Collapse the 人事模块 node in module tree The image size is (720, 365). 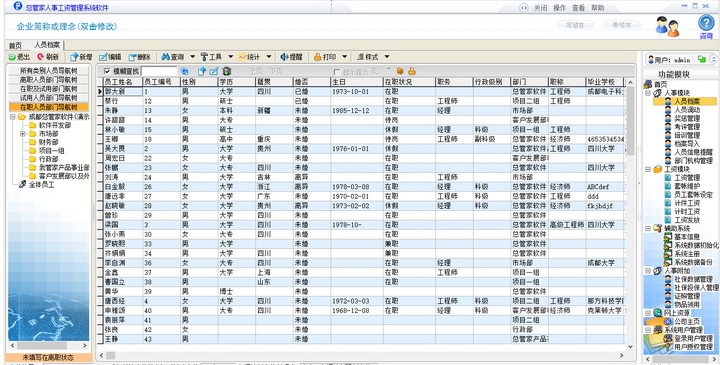(x=648, y=93)
